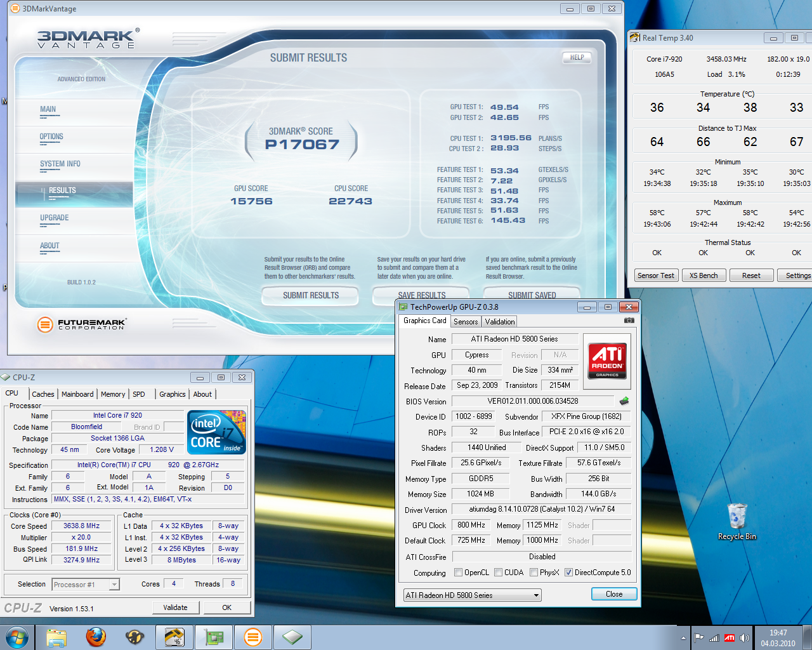Click the Validate button in CPU-Z
Viewport: 812px width, 650px height.
tap(175, 607)
